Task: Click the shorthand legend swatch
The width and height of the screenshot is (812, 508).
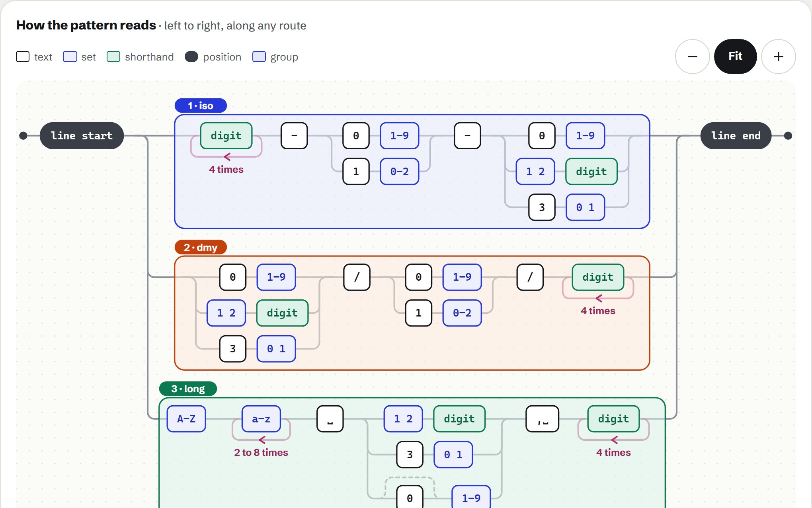Action: pos(113,57)
